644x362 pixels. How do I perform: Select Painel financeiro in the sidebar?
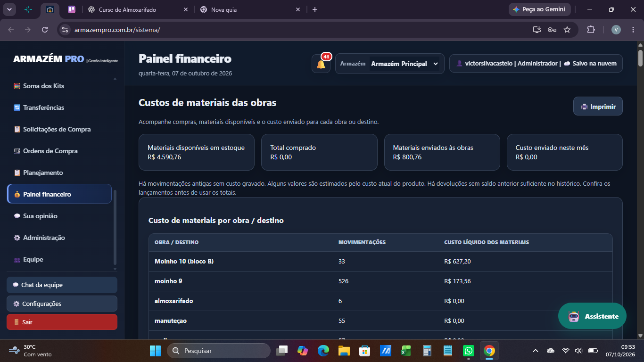tap(59, 194)
